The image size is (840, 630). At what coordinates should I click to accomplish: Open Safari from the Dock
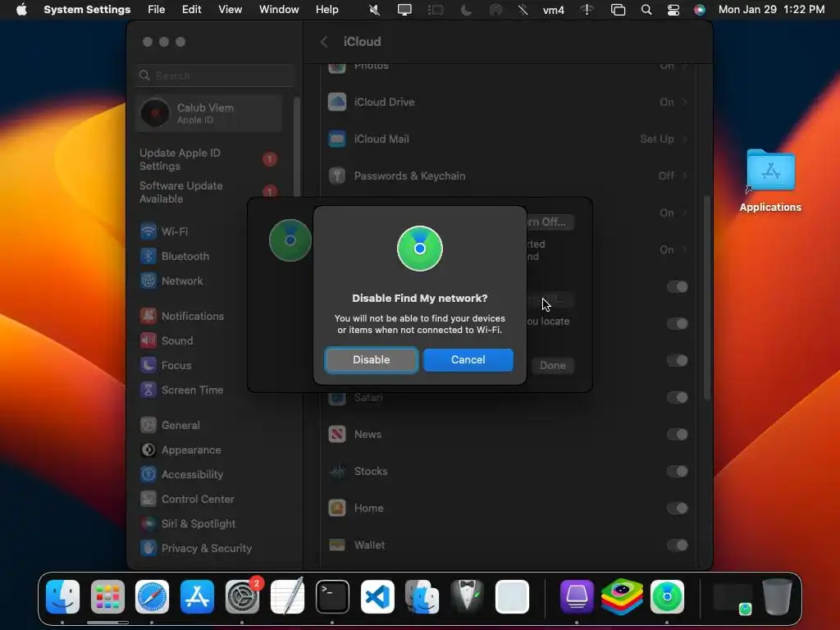152,597
